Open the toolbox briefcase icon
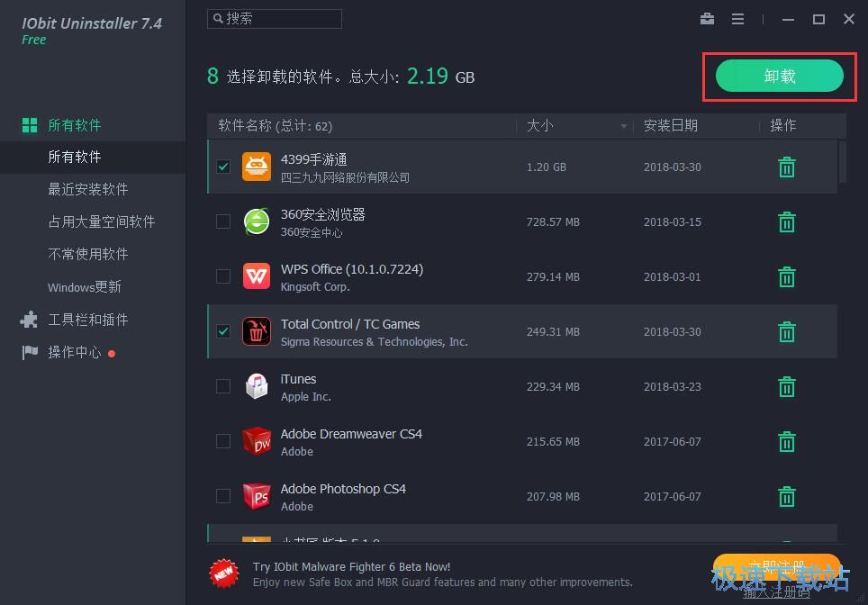Screen dimensions: 868x605 [707, 19]
